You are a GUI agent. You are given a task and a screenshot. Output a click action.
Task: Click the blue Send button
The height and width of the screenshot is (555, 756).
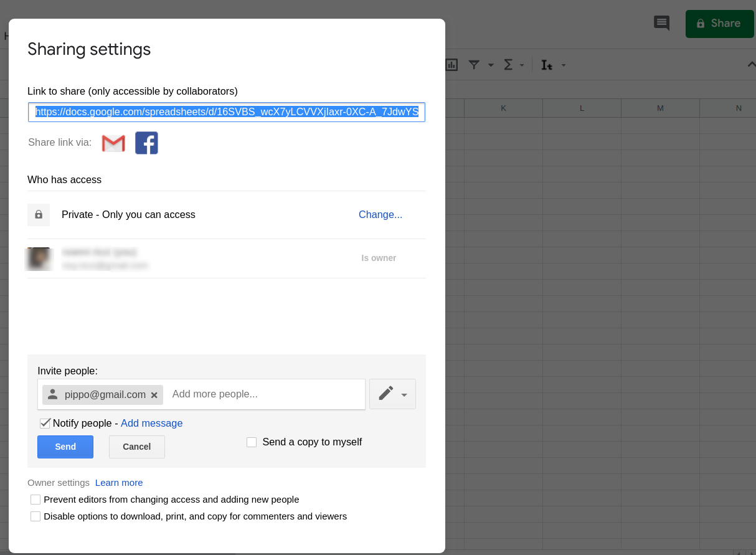65,447
